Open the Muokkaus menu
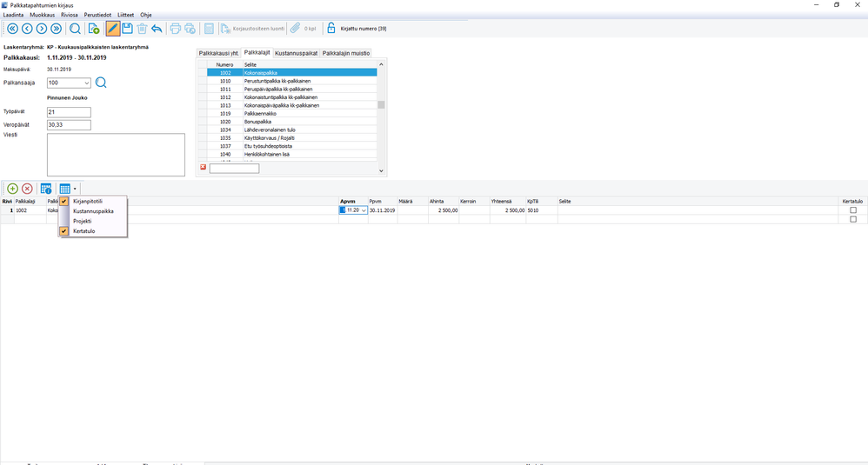868x465 pixels. pos(42,15)
